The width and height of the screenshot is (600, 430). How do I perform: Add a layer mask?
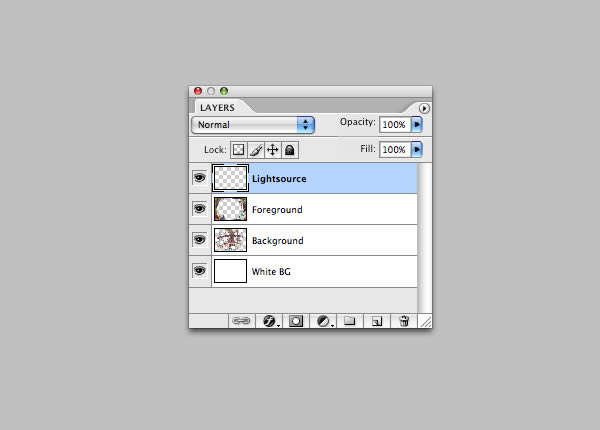(296, 321)
